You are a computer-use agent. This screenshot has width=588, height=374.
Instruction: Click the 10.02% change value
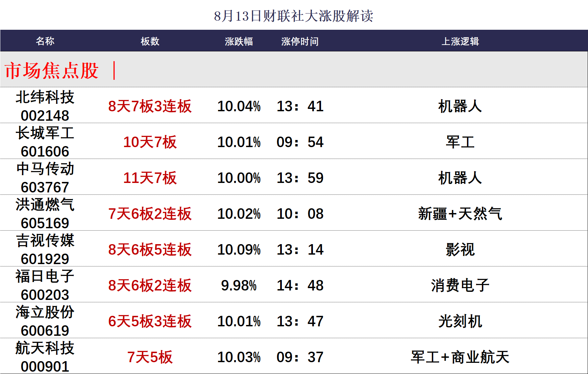click(239, 214)
